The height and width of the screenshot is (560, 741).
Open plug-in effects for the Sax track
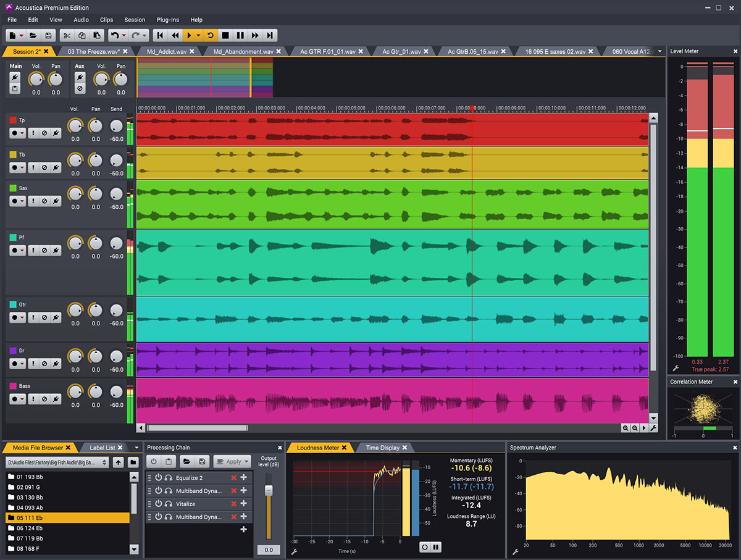tap(56, 201)
